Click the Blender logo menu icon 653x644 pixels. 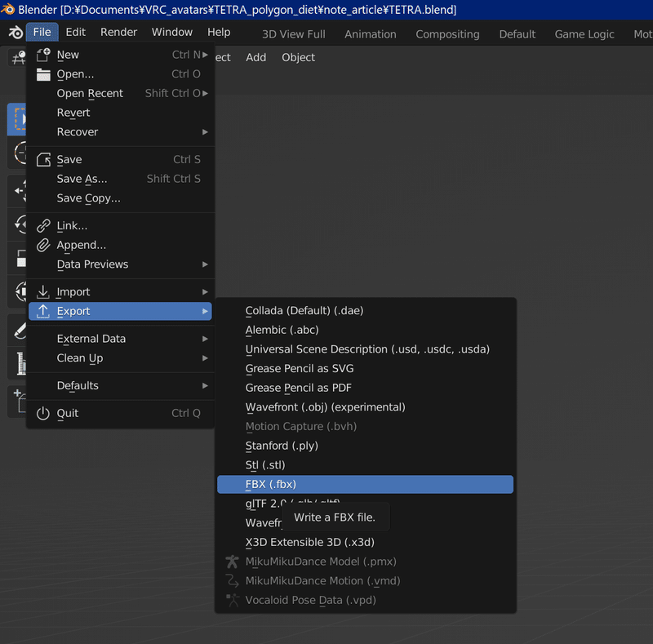[16, 33]
